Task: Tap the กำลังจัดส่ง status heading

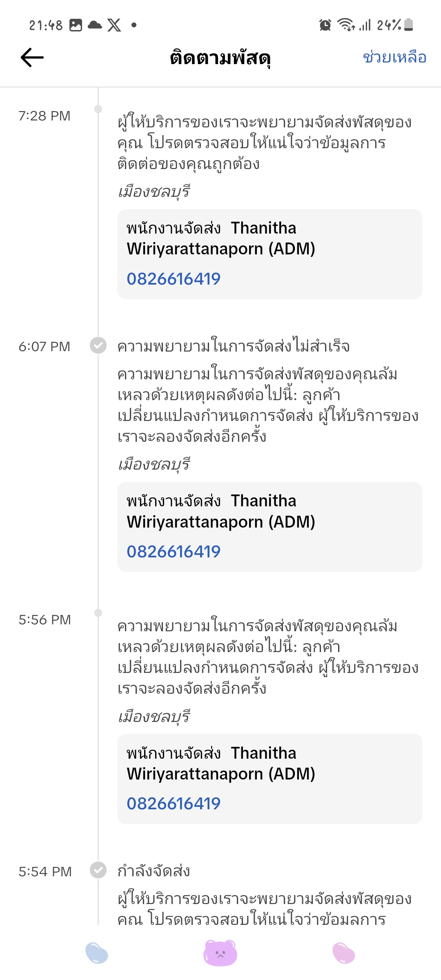Action: tap(154, 871)
